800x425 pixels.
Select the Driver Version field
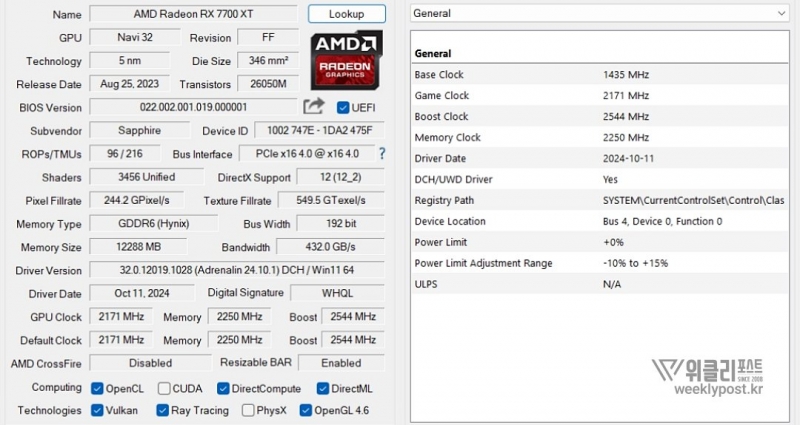236,270
